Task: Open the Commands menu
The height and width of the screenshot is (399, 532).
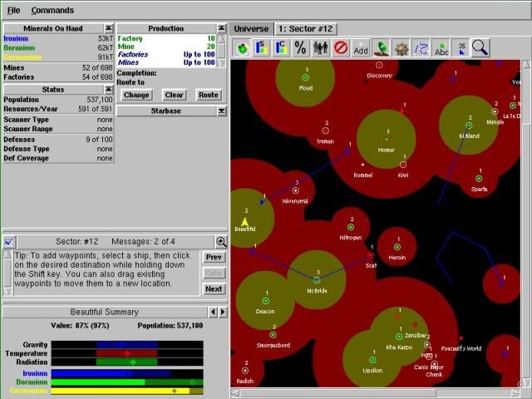Action: [52, 11]
